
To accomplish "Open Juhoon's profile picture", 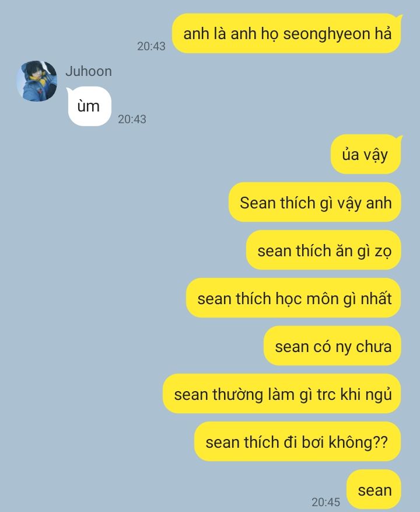I will 37,81.
